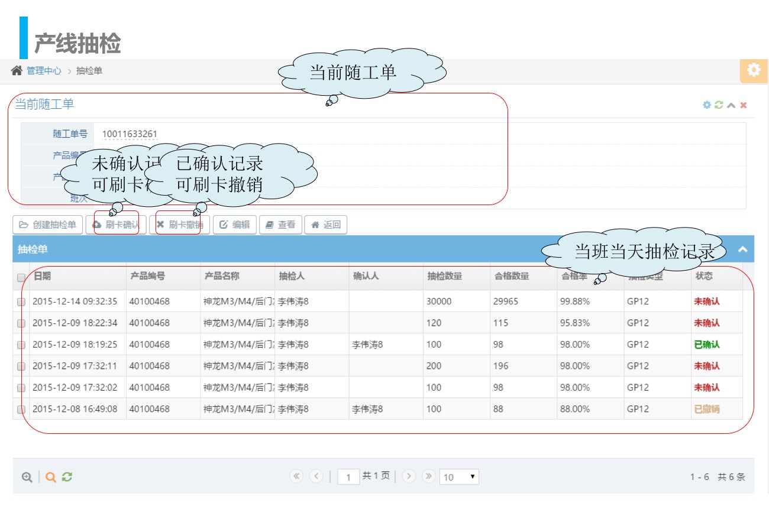The width and height of the screenshot is (769, 532).
Task: Collapse the 抽检单 table panel
Action: pos(742,249)
